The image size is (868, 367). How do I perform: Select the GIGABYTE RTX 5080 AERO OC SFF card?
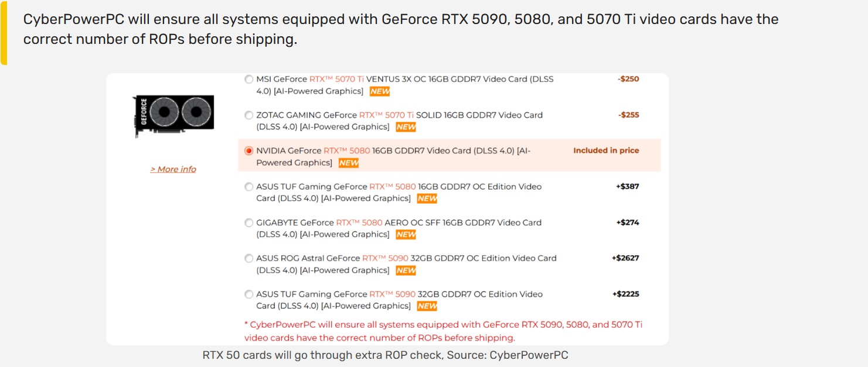click(x=249, y=222)
